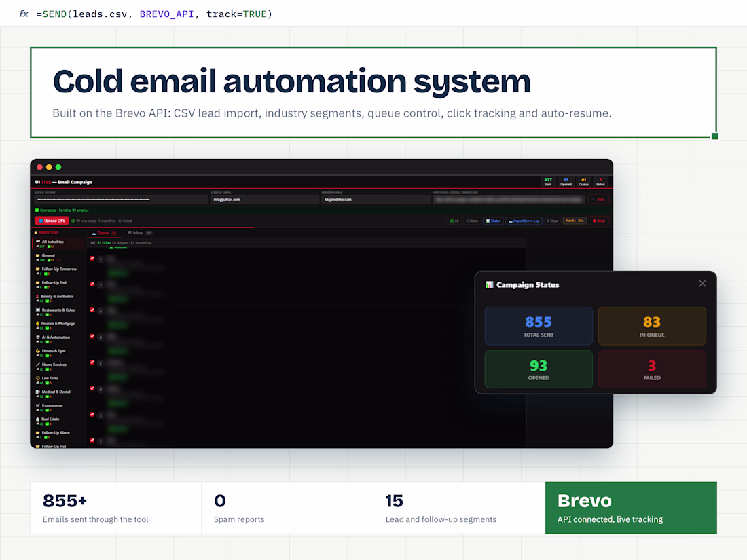Screen dimensions: 747x560
Task: Click the bar chart icon in Campaign Status header
Action: tap(489, 285)
